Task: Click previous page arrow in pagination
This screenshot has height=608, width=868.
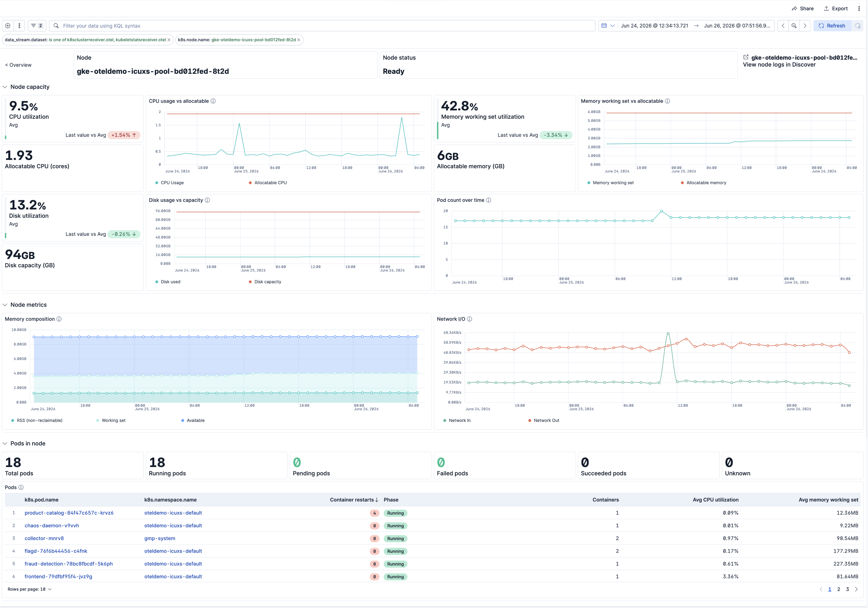Action: [821, 589]
